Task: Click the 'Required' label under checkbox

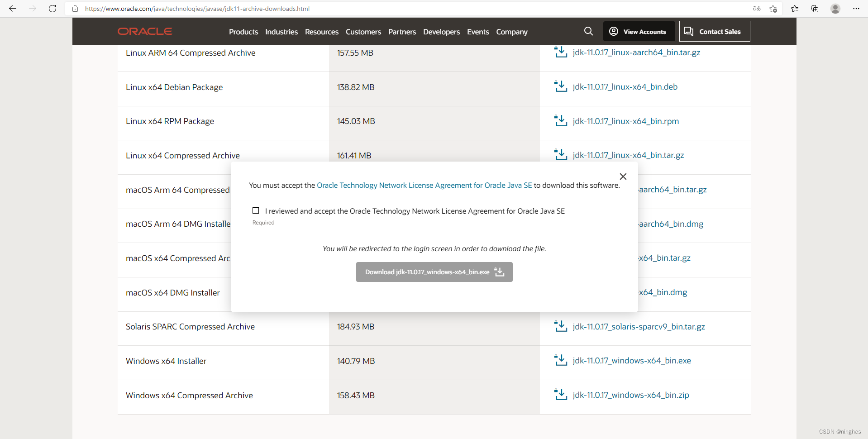Action: pyautogui.click(x=263, y=223)
